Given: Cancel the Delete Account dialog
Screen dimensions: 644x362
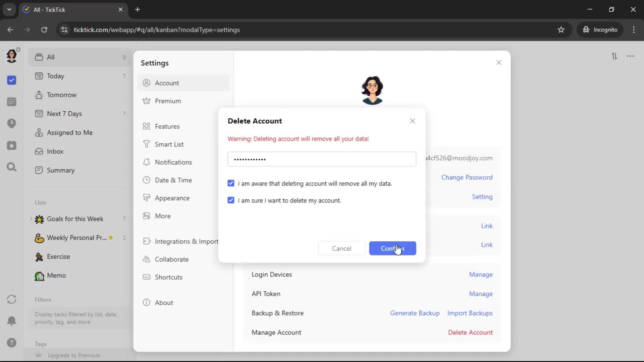Looking at the screenshot, I should click(341, 248).
